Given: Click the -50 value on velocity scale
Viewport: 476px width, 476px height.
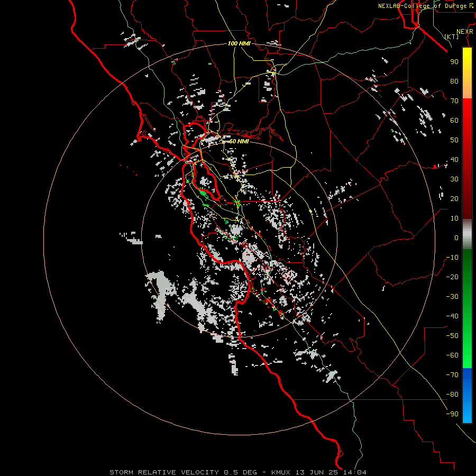Looking at the screenshot, I should coord(452,336).
